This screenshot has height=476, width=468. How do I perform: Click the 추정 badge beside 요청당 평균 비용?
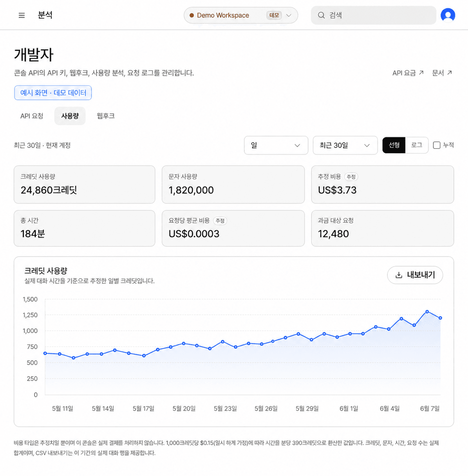pos(220,221)
